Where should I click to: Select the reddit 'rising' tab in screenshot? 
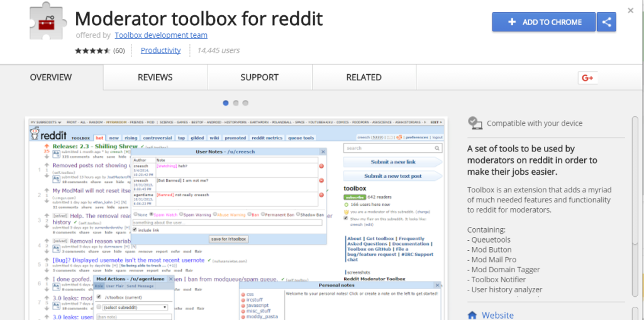click(x=131, y=138)
